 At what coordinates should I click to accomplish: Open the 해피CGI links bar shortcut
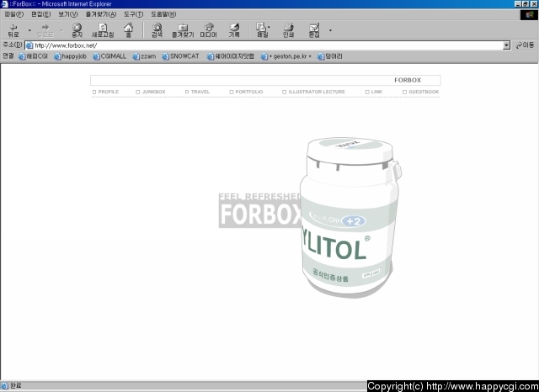tap(34, 56)
